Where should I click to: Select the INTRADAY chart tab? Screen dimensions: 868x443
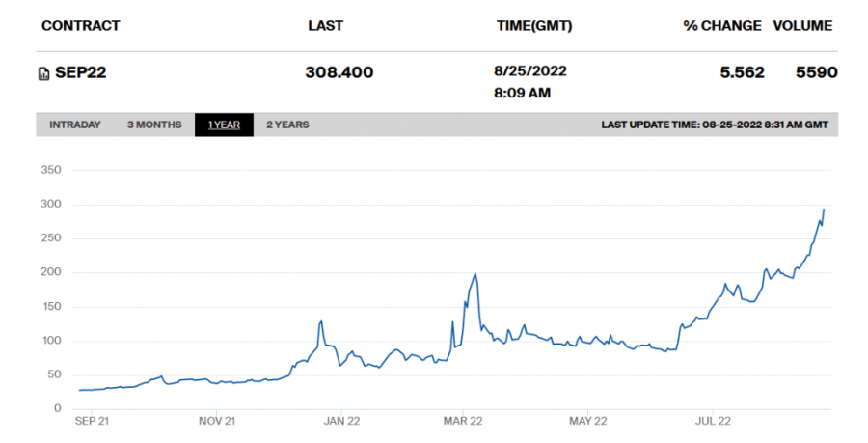(74, 125)
